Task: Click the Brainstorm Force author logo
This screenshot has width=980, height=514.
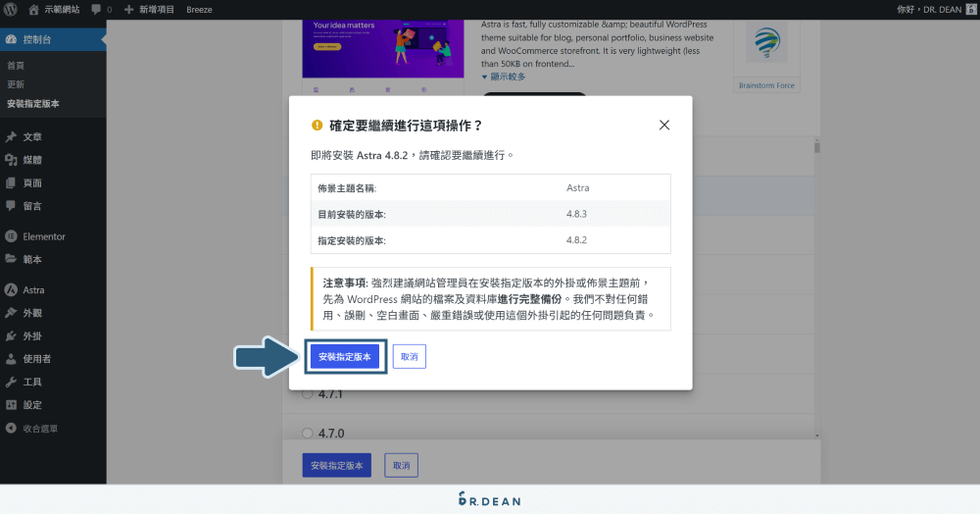Action: [x=767, y=42]
